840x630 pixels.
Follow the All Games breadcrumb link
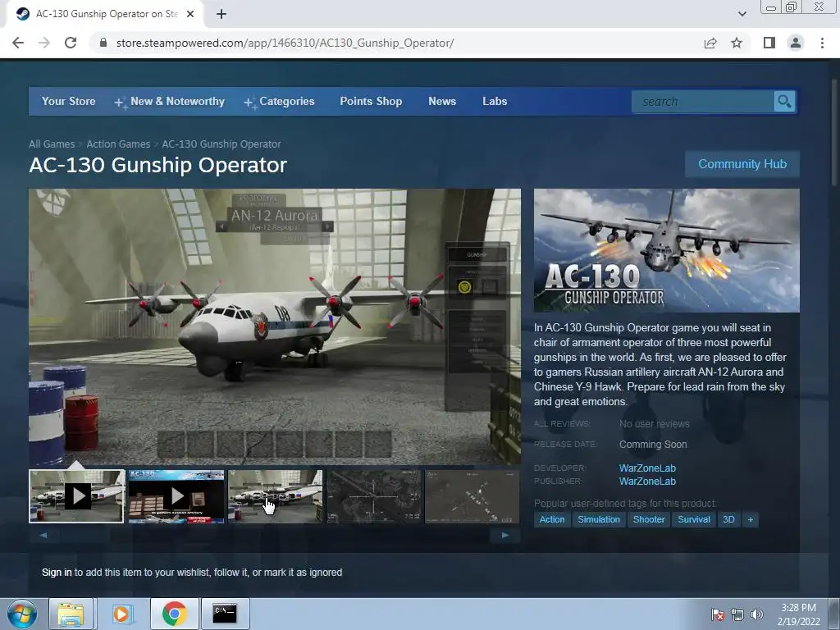52,144
